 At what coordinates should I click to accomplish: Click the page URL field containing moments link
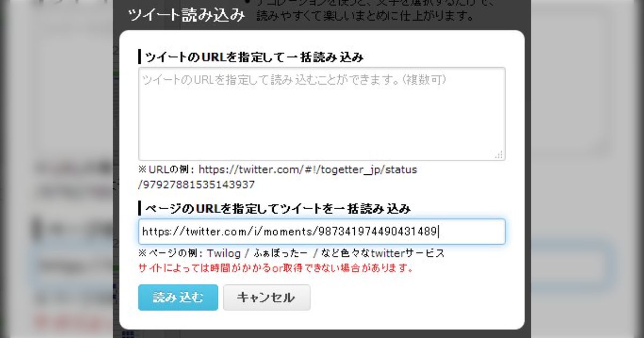pyautogui.click(x=322, y=231)
